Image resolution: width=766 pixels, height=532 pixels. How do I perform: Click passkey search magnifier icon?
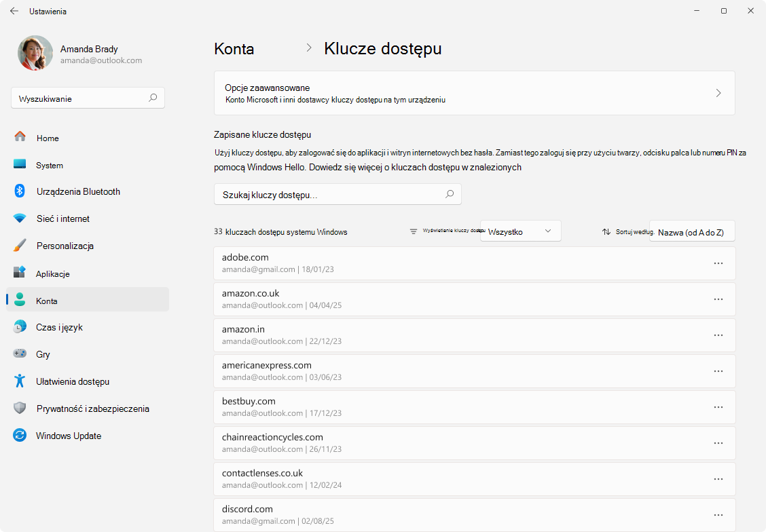click(450, 194)
